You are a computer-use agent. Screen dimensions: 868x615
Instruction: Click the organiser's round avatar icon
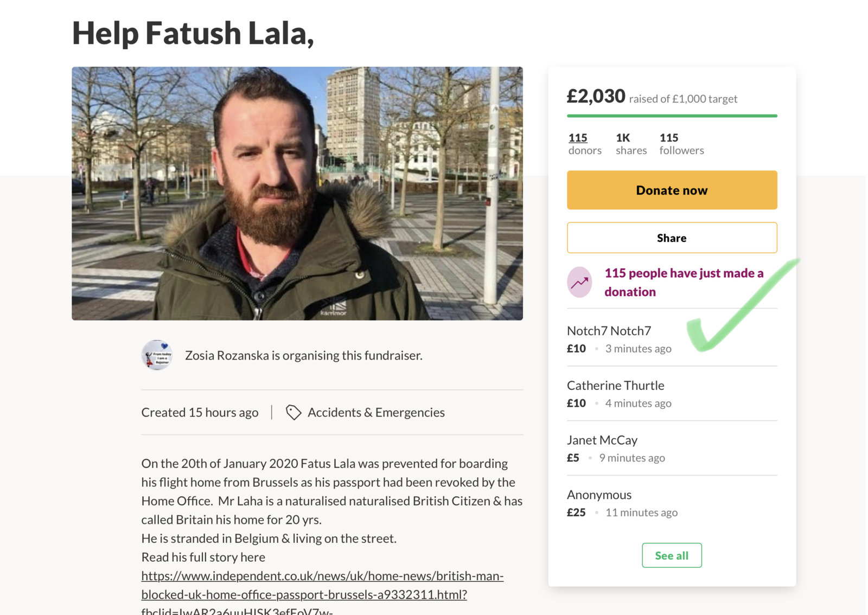click(157, 355)
